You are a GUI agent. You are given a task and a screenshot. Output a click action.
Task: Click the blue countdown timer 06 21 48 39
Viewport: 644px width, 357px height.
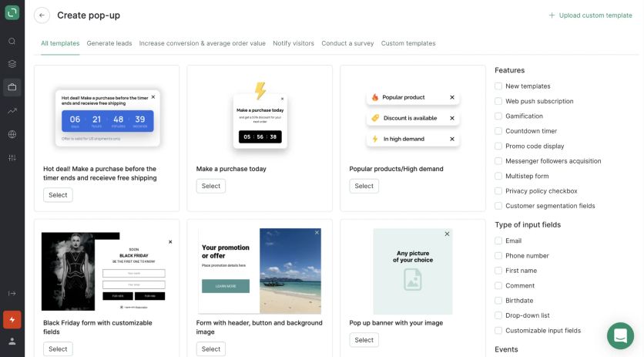click(108, 121)
